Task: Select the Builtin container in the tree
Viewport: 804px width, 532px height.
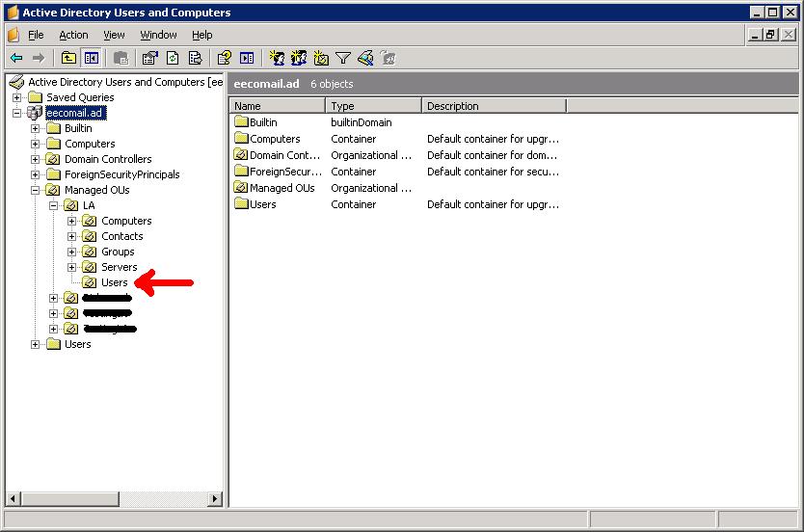Action: [78, 128]
